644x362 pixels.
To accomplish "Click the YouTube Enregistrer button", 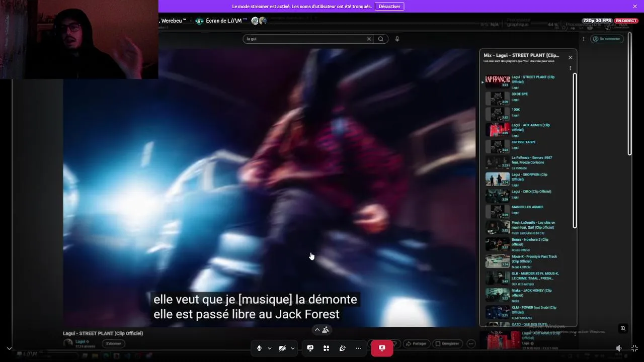I will click(447, 343).
